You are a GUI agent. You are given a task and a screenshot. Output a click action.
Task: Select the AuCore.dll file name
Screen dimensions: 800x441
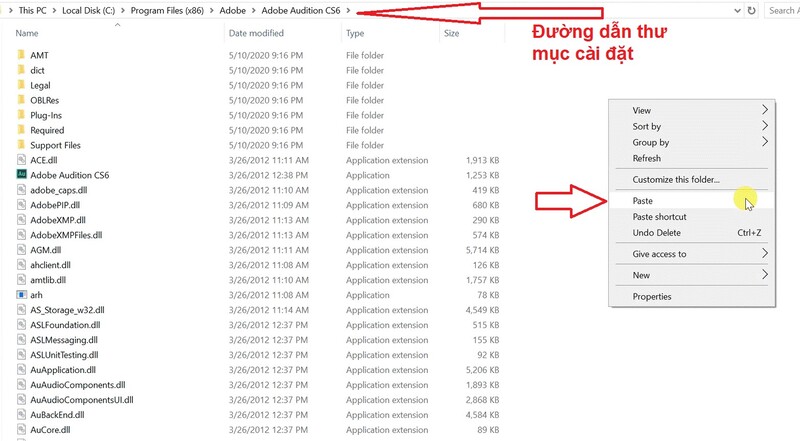tap(51, 429)
